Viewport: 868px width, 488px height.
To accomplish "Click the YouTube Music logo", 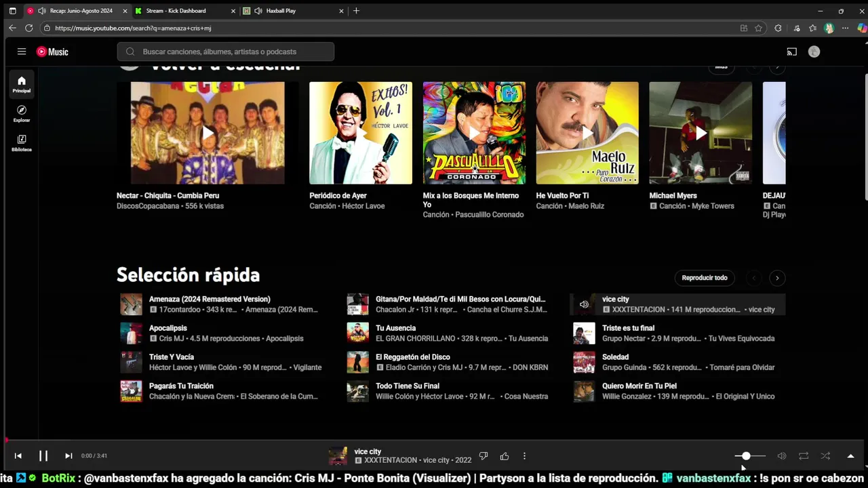I will tap(52, 52).
